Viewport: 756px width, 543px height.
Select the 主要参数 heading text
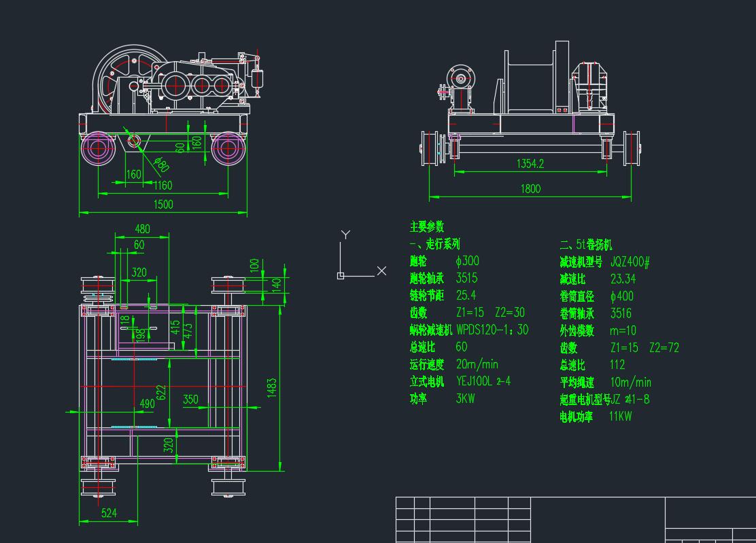[427, 227]
